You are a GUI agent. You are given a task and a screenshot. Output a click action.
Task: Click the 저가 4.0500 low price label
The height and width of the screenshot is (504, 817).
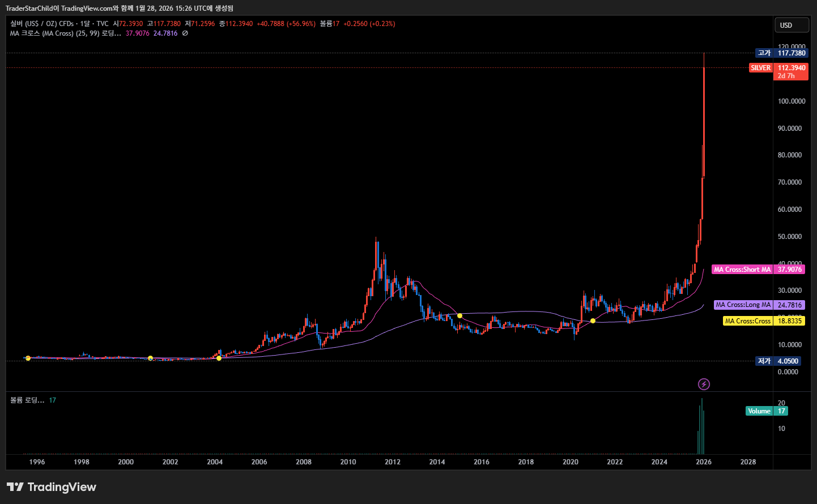click(778, 361)
